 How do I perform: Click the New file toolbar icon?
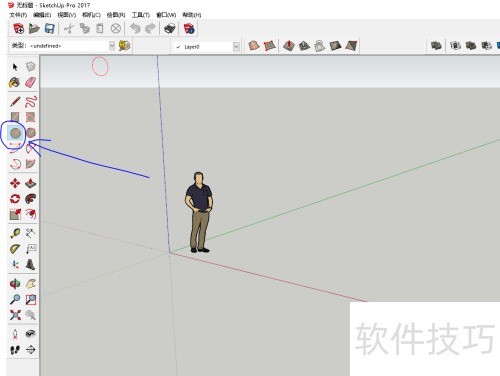pyautogui.click(x=18, y=29)
